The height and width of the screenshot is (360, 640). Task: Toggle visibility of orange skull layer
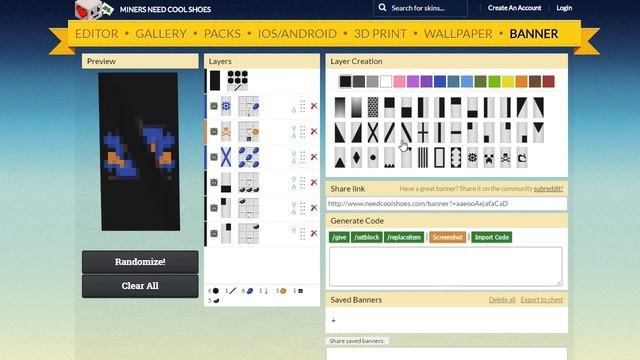214,131
